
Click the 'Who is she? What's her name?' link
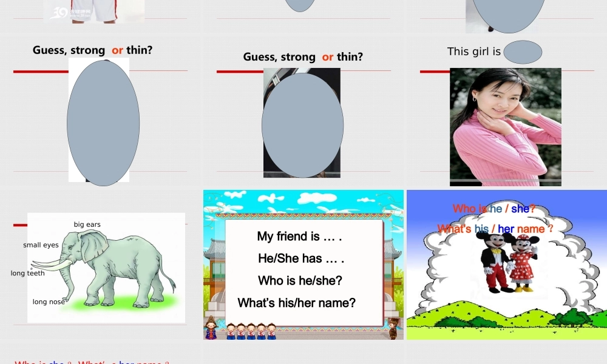click(91, 362)
